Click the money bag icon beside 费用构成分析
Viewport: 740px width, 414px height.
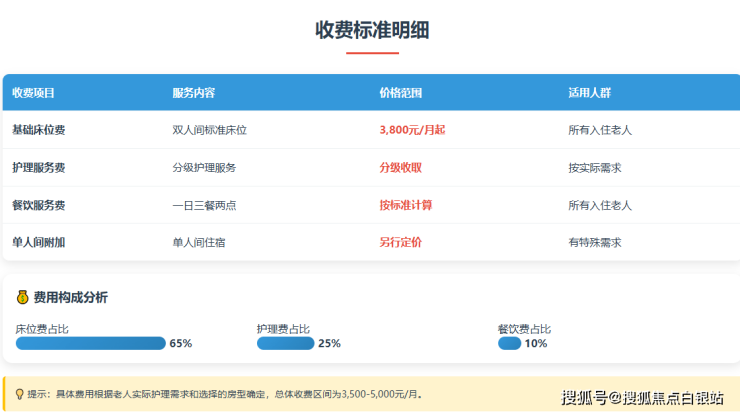point(22,297)
